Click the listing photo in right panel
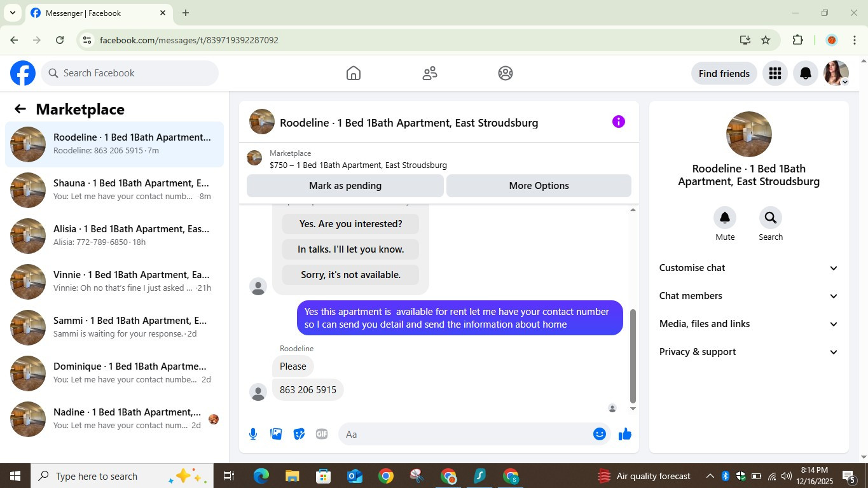 click(x=749, y=134)
